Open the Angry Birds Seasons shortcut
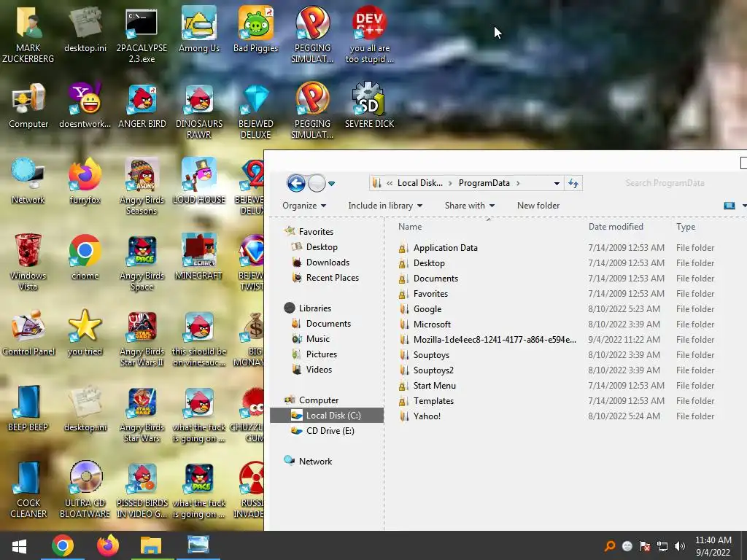 click(142, 186)
